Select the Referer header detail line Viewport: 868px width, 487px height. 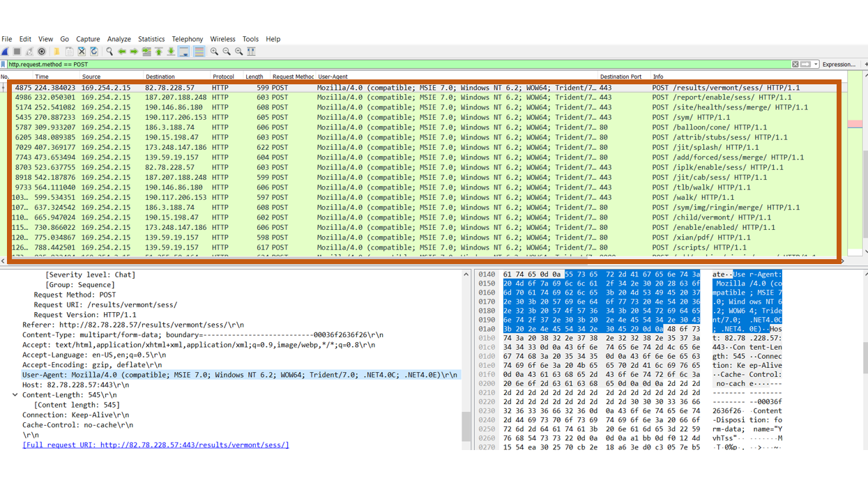(x=133, y=325)
